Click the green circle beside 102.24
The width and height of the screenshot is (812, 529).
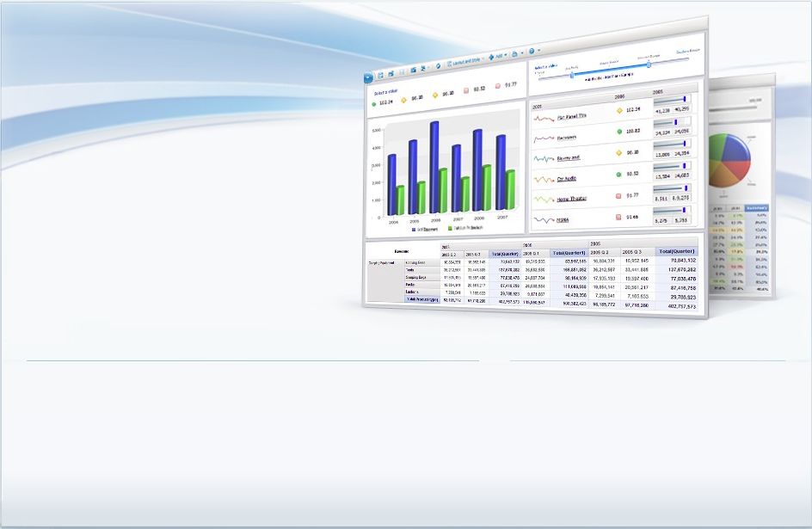point(374,103)
